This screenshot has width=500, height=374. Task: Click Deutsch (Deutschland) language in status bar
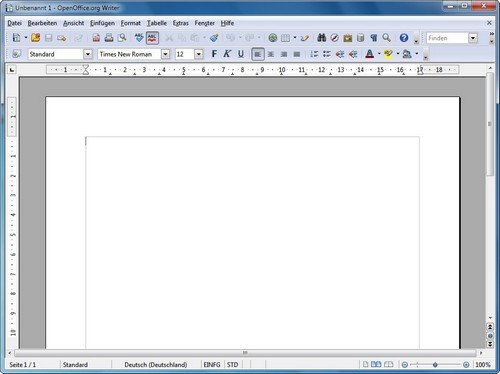click(156, 365)
